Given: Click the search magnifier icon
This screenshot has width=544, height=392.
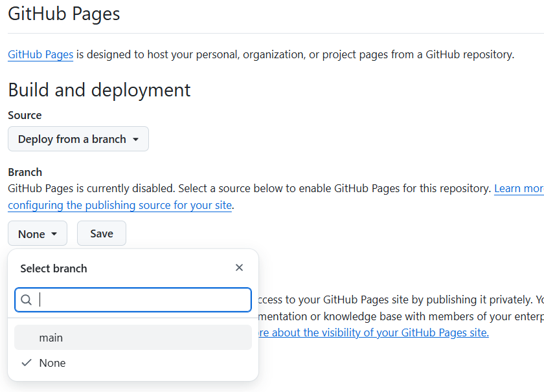Looking at the screenshot, I should click(x=26, y=299).
